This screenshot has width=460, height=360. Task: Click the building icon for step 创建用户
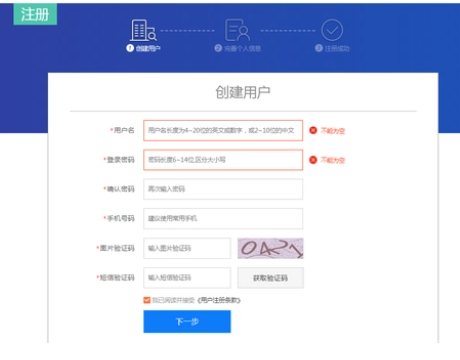143,30
